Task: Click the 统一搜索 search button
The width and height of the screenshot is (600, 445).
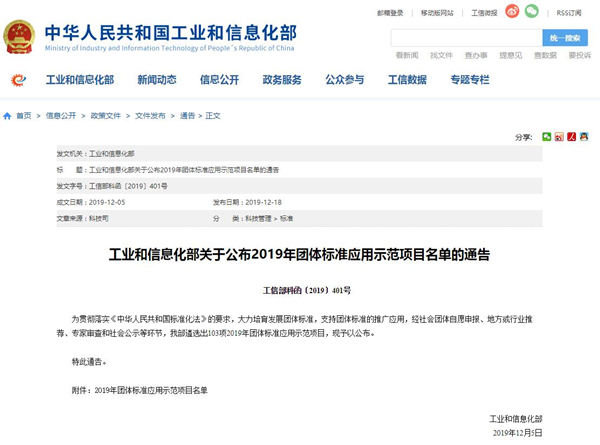Action: pyautogui.click(x=565, y=38)
